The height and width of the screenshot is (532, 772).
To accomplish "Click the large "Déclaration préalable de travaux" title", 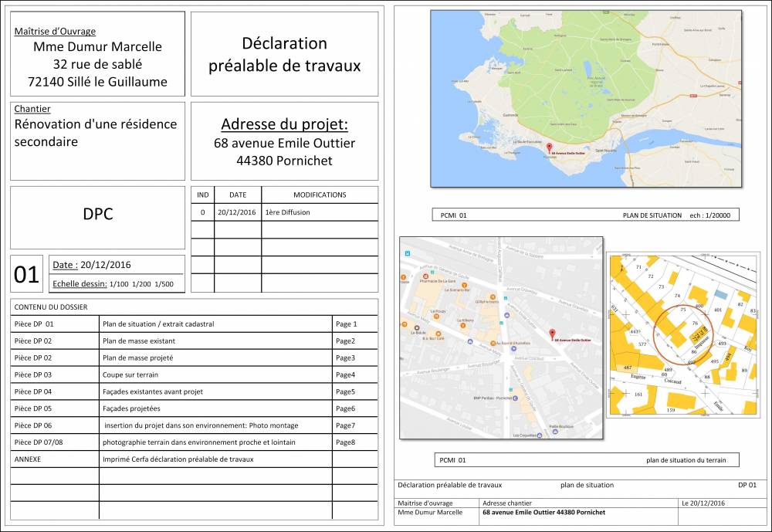I will click(x=285, y=54).
